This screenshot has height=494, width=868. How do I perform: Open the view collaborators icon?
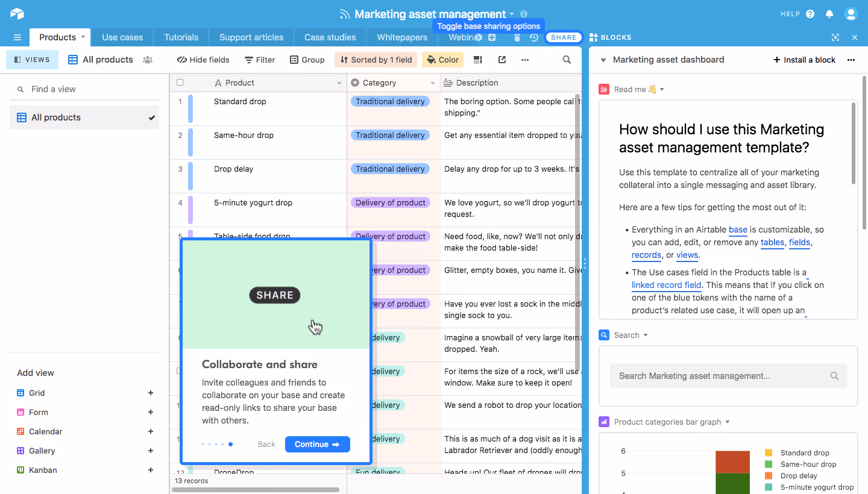click(148, 60)
